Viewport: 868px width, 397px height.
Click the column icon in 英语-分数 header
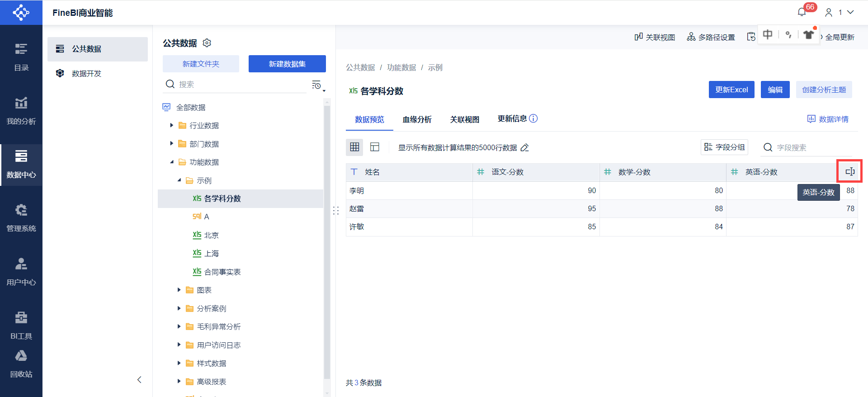pos(849,171)
